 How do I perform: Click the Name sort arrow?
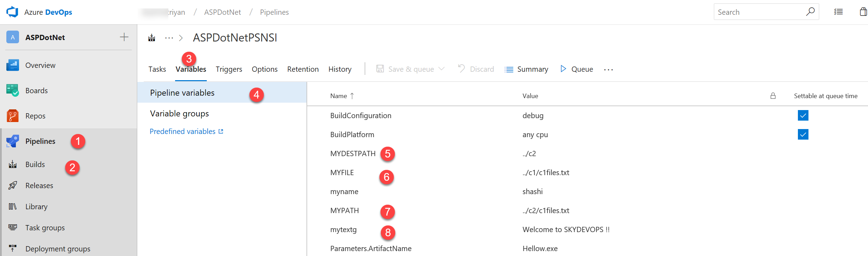pos(352,96)
